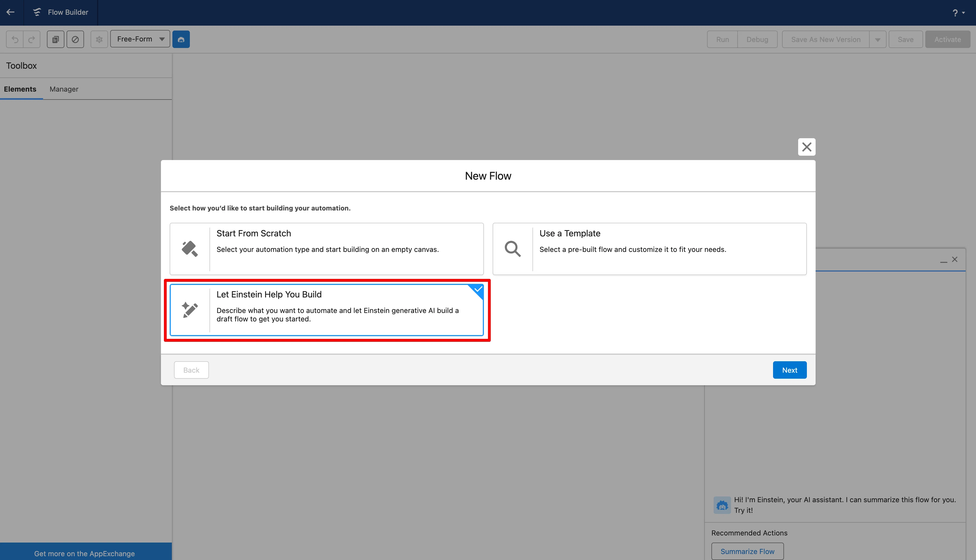Open flow settings gear icon
This screenshot has width=976, height=560.
pos(99,39)
